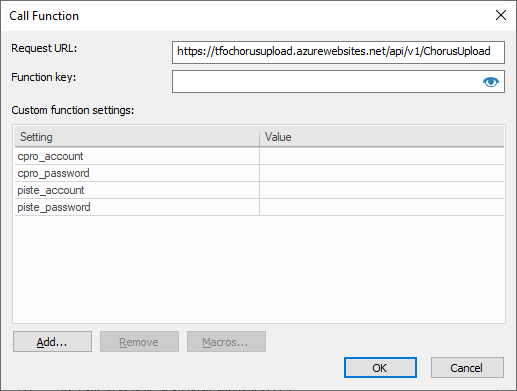Confirm with the OK button
The width and height of the screenshot is (517, 391).
tap(380, 368)
